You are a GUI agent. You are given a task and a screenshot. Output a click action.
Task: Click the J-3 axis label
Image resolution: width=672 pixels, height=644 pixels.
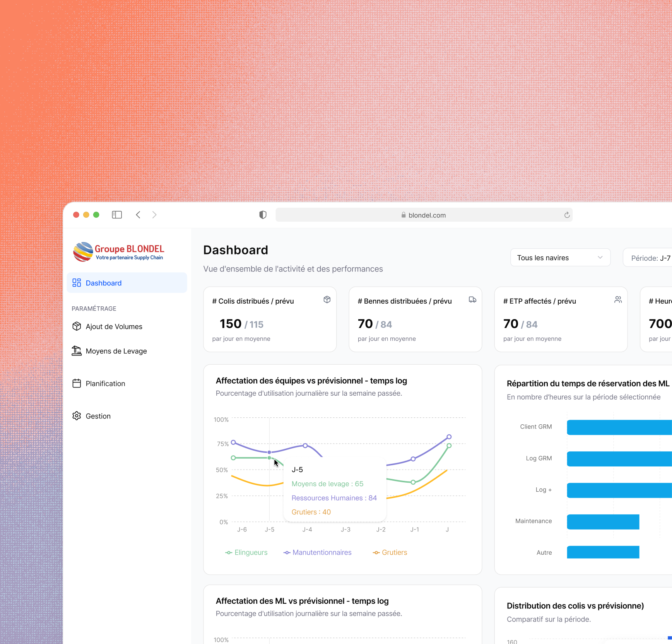[345, 529]
